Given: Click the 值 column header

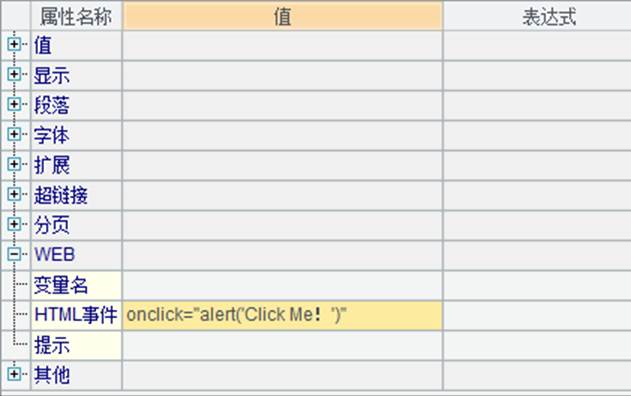Looking at the screenshot, I should 283,16.
